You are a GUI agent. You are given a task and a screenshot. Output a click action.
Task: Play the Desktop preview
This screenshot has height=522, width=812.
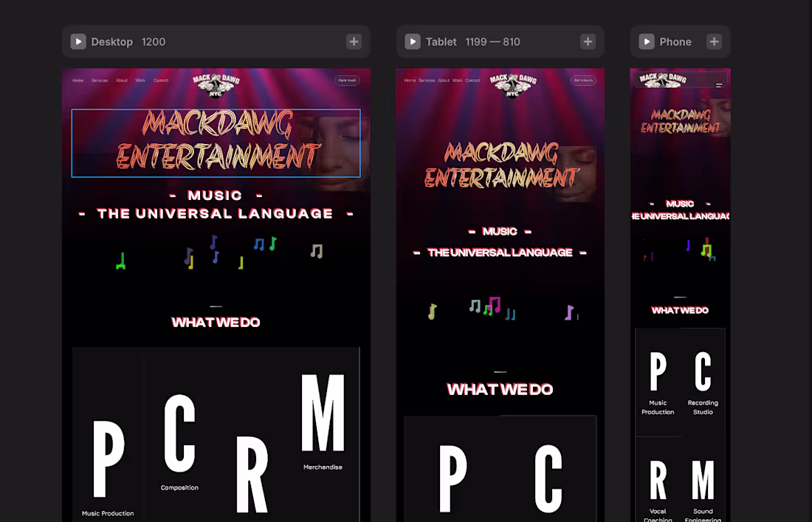click(x=78, y=41)
